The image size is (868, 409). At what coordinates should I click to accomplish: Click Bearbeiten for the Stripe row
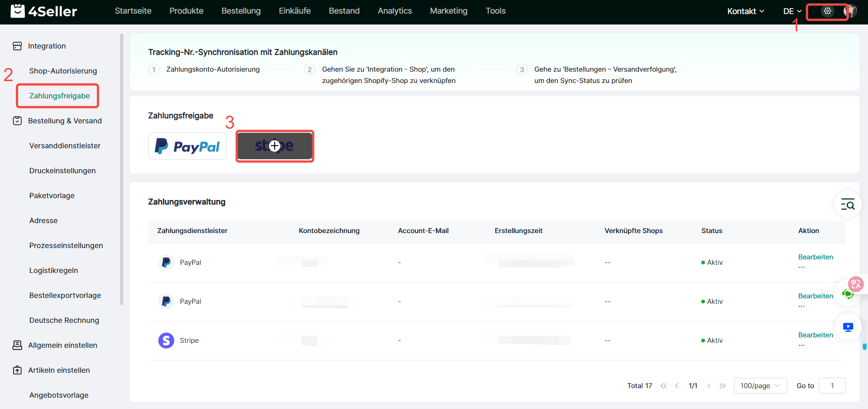[815, 335]
